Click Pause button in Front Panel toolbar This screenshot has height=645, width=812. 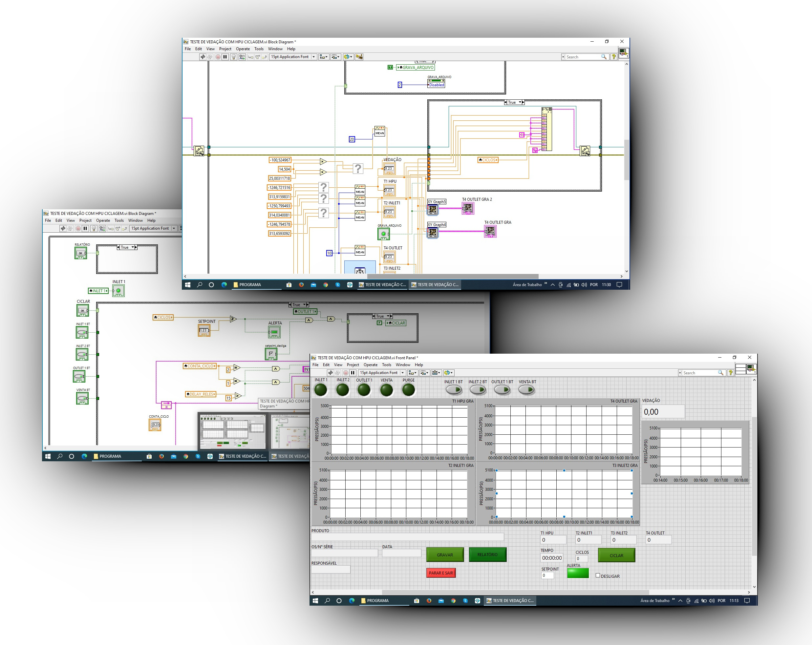353,373
